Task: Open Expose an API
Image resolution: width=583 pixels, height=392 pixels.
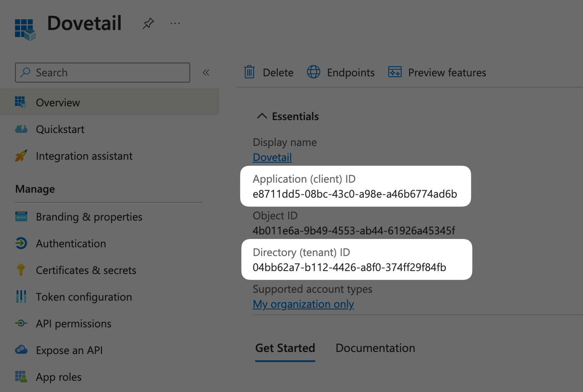Action: [69, 350]
